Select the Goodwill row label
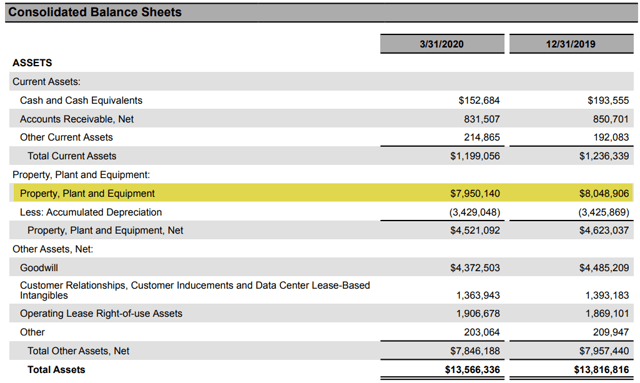640x383 pixels. pyautogui.click(x=39, y=268)
